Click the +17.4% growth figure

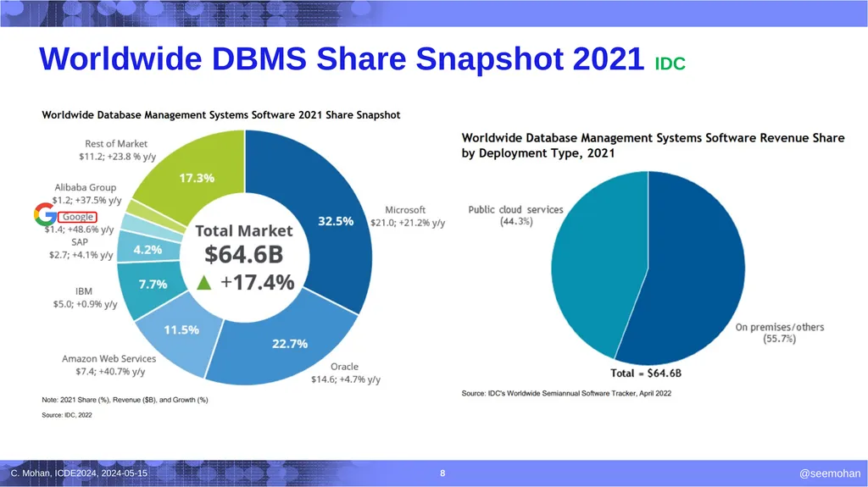click(x=258, y=283)
